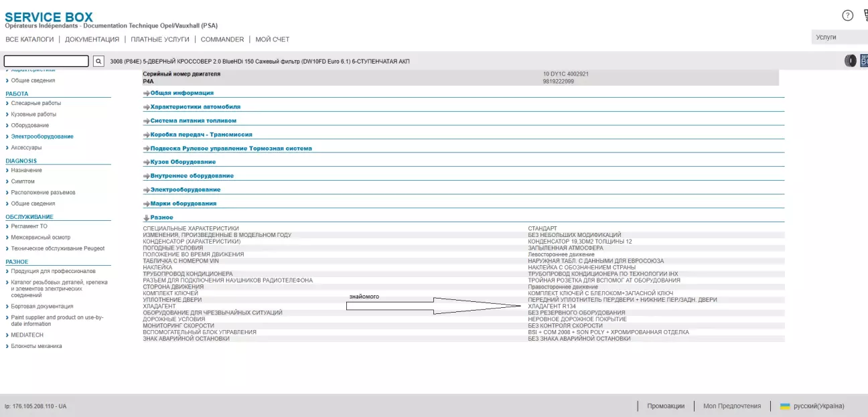Open Каталог резьбовых деталей link
The height and width of the screenshot is (417, 868).
59,288
